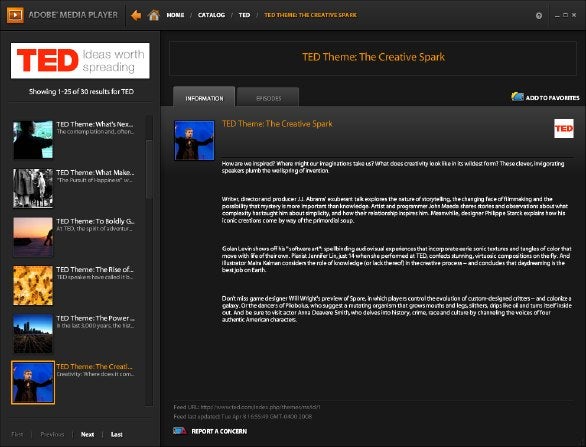Image resolution: width=586 pixels, height=447 pixels.
Task: Click the feed last updated line
Action: (243, 416)
